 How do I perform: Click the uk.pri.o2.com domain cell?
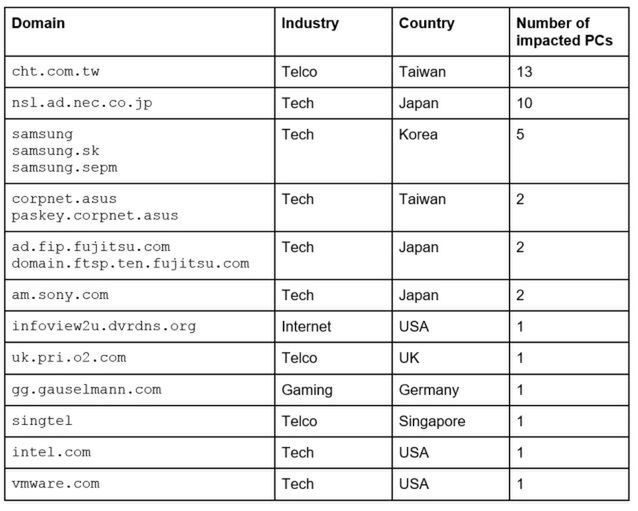click(69, 358)
